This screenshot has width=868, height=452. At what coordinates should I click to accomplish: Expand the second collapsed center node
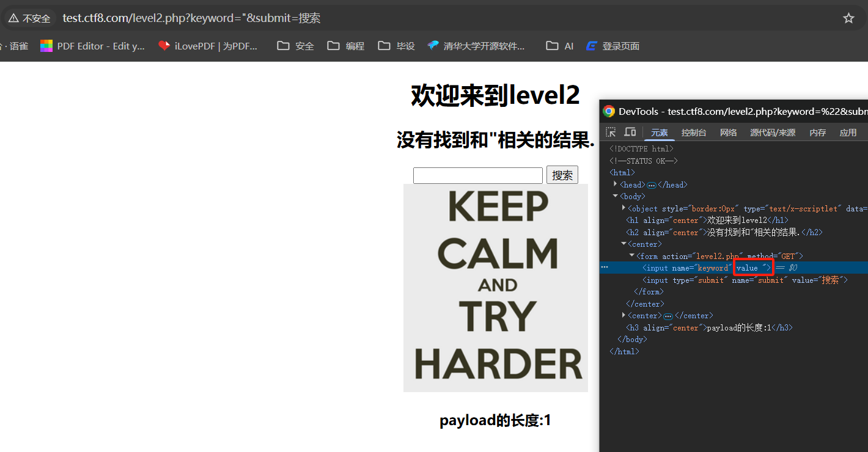[623, 315]
